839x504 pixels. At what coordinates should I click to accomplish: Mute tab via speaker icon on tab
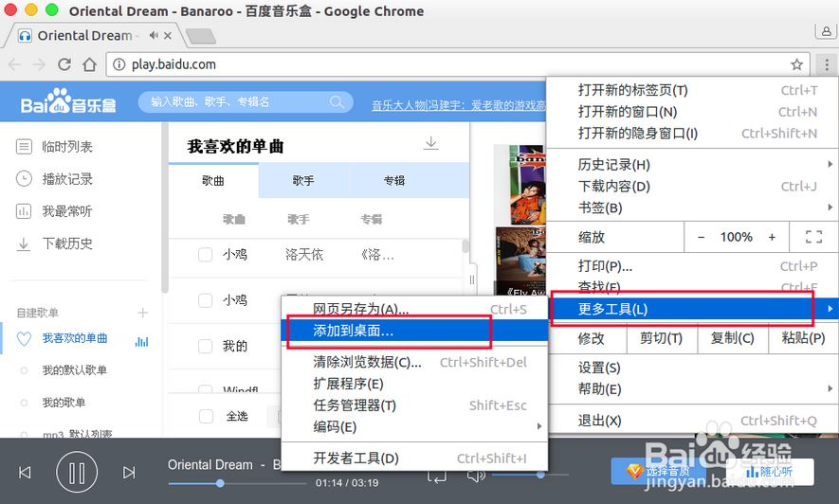154,35
